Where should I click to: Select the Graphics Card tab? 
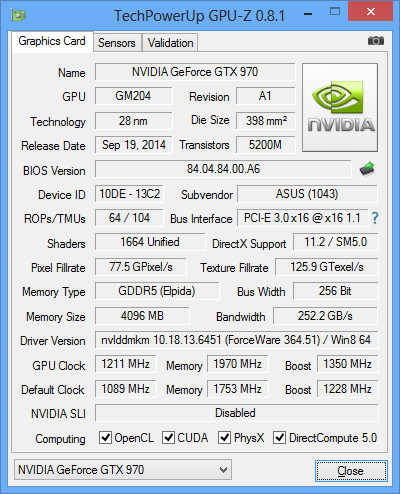click(x=52, y=41)
